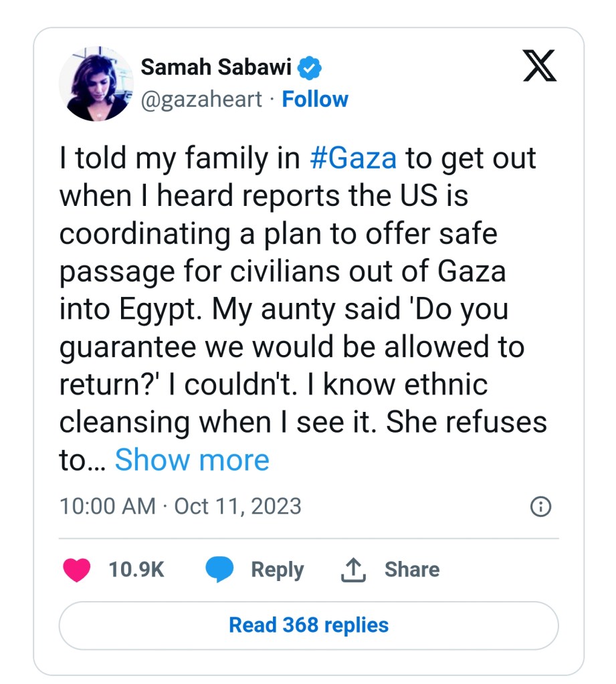Expand the tweet with Show more
This screenshot has width=616, height=684.
pos(192,460)
